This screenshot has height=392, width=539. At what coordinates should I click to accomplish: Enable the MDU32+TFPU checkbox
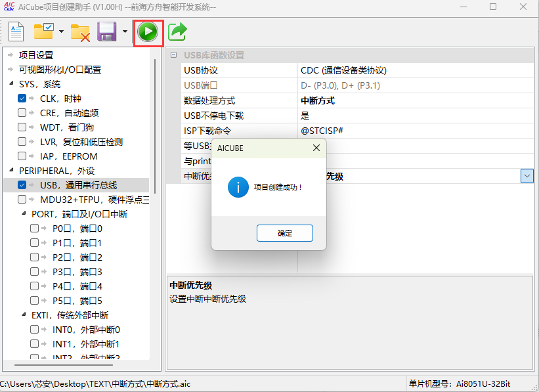click(x=22, y=200)
